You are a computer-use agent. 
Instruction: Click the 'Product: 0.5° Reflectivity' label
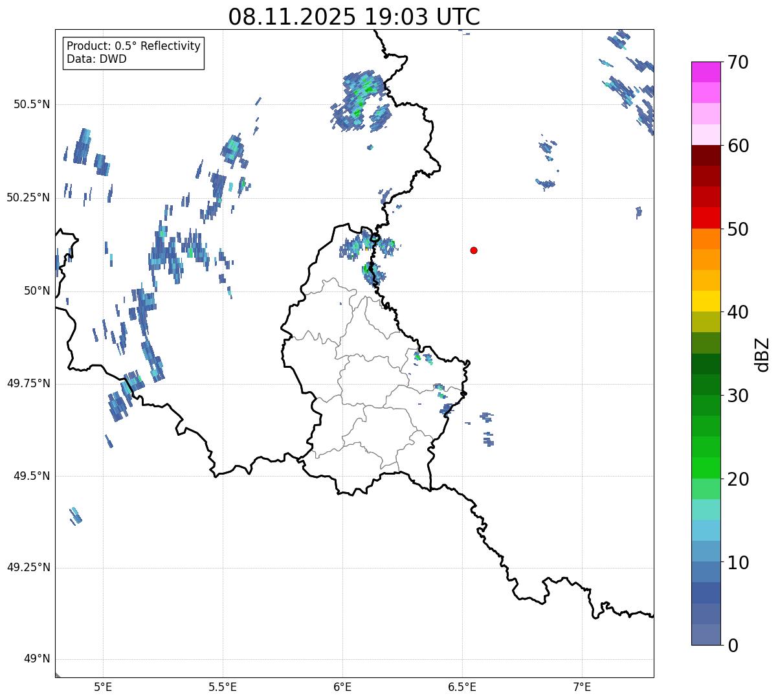pos(133,47)
